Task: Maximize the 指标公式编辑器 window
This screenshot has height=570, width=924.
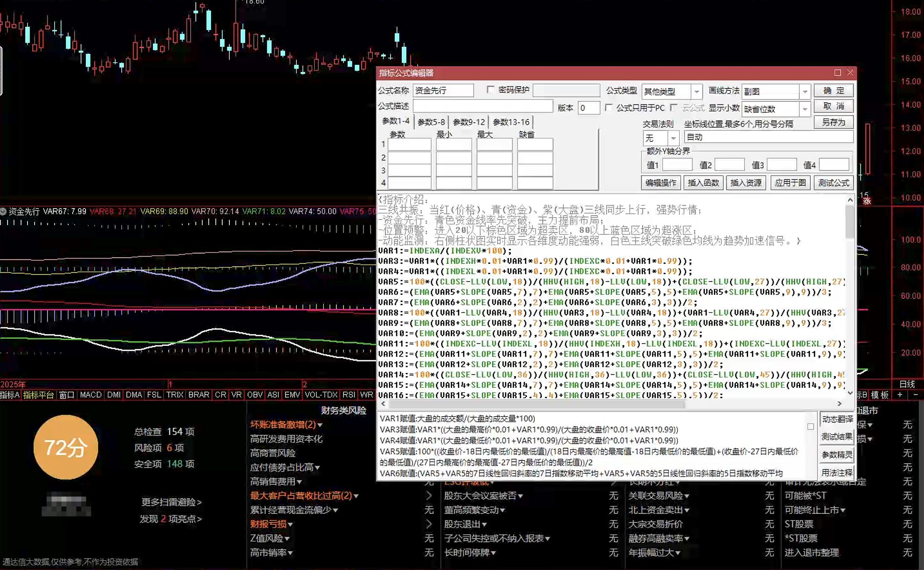Action: pyautogui.click(x=837, y=73)
